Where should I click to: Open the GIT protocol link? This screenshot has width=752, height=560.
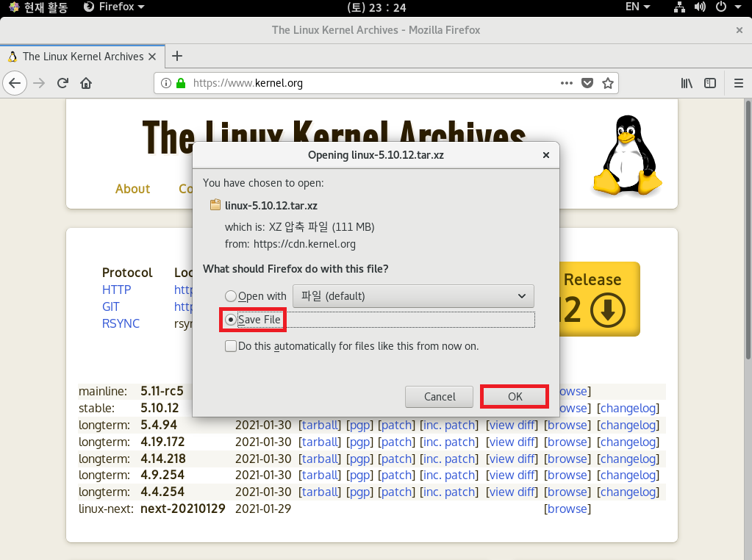point(111,306)
